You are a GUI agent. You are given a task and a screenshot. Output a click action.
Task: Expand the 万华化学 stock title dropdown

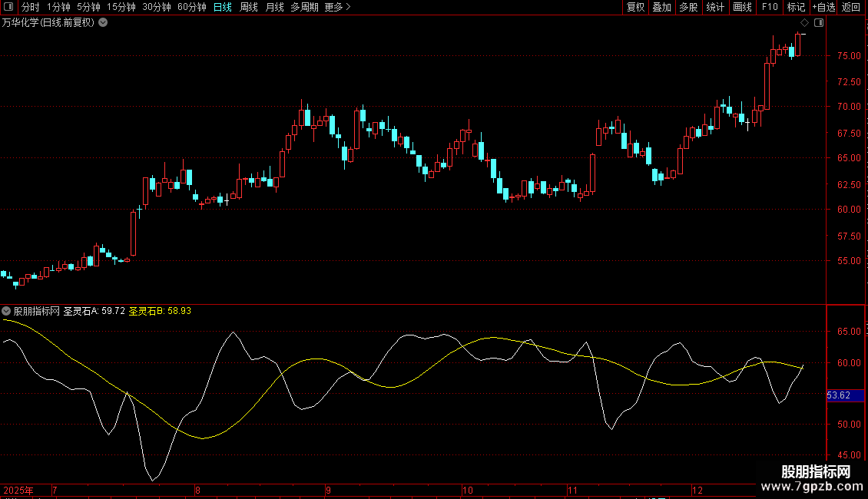(103, 23)
